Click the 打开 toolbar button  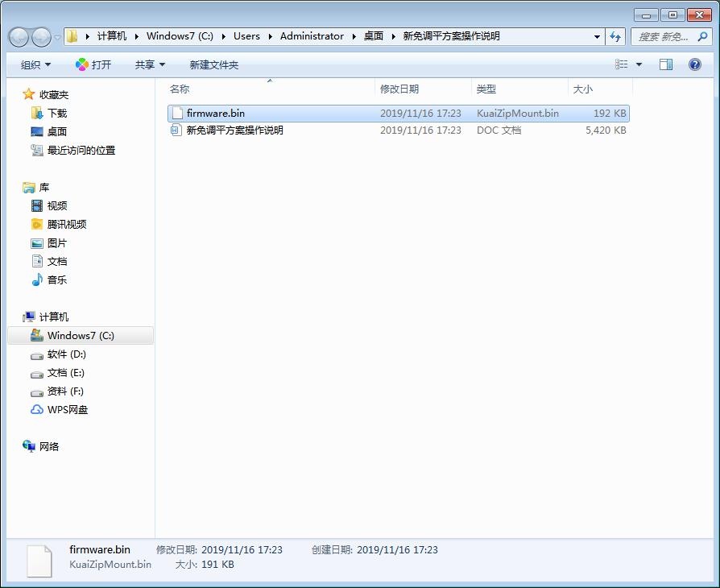93,64
